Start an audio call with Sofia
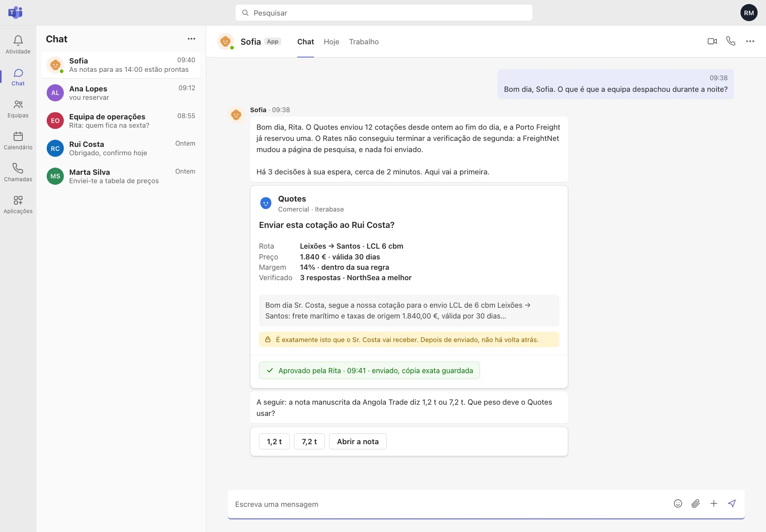766x532 pixels. coord(730,41)
